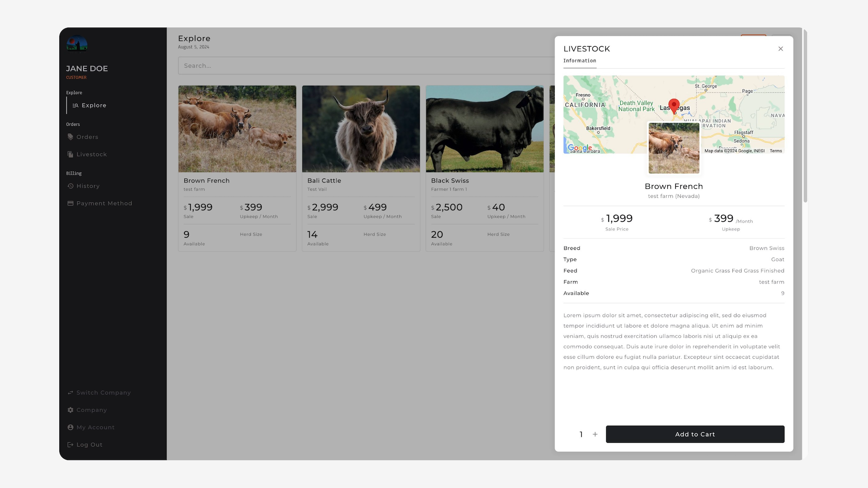Click the Brown French thumbnail over map

674,148
